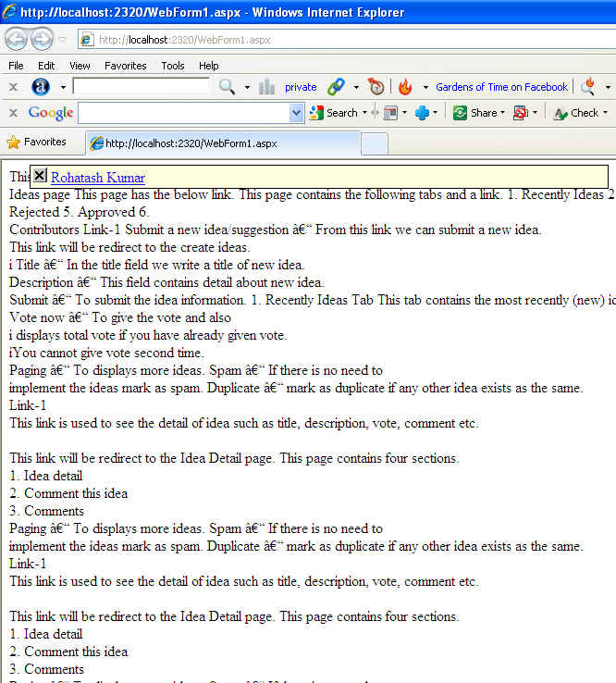Click text 'Rejected 5. Approved 6.'
616x683 pixels.
coord(80,212)
